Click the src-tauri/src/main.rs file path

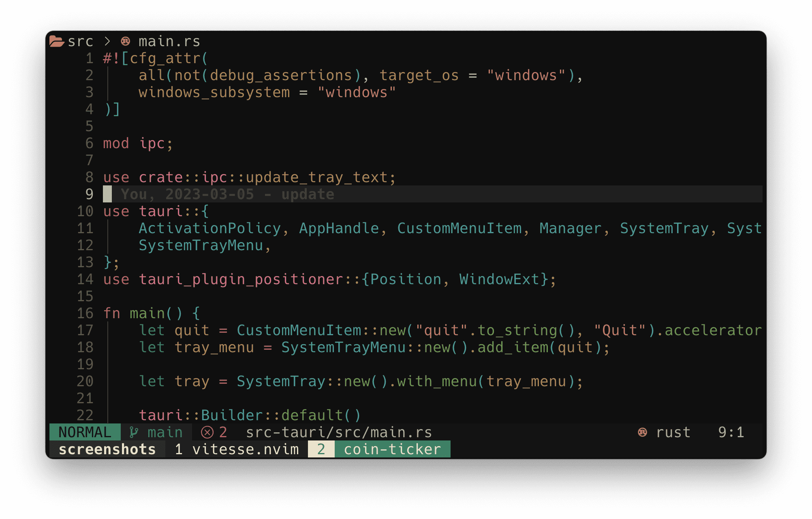tap(339, 432)
